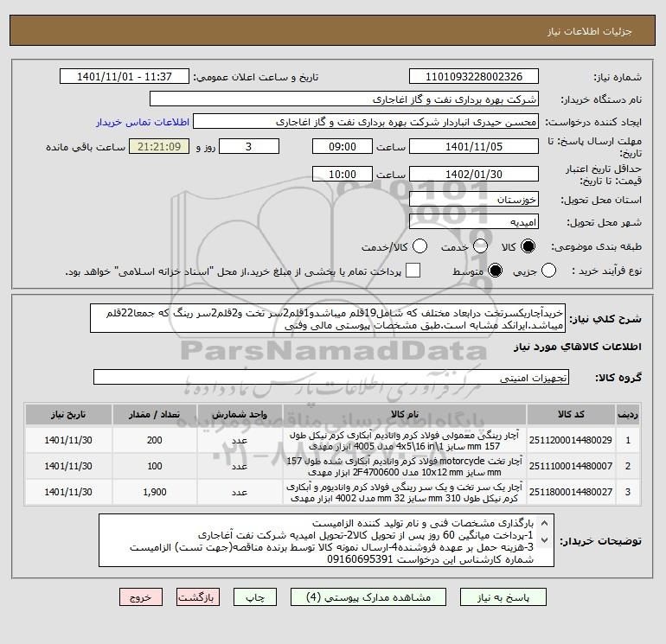
Task: Click the خروج exit button
Action: pyautogui.click(x=141, y=597)
